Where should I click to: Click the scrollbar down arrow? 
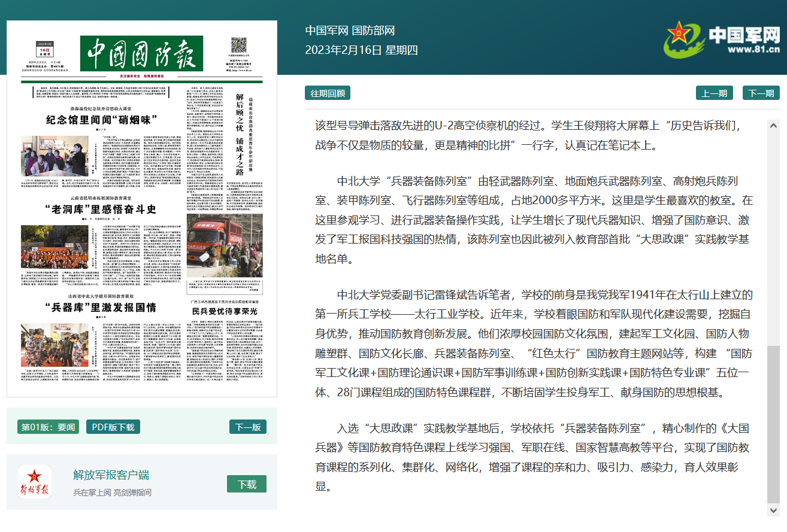click(773, 510)
